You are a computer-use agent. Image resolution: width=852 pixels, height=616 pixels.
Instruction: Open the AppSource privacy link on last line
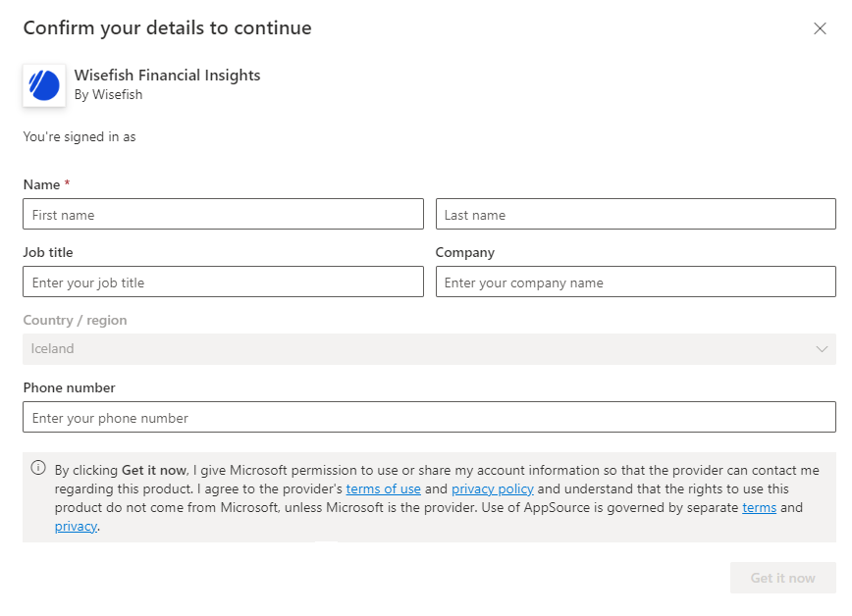(76, 526)
